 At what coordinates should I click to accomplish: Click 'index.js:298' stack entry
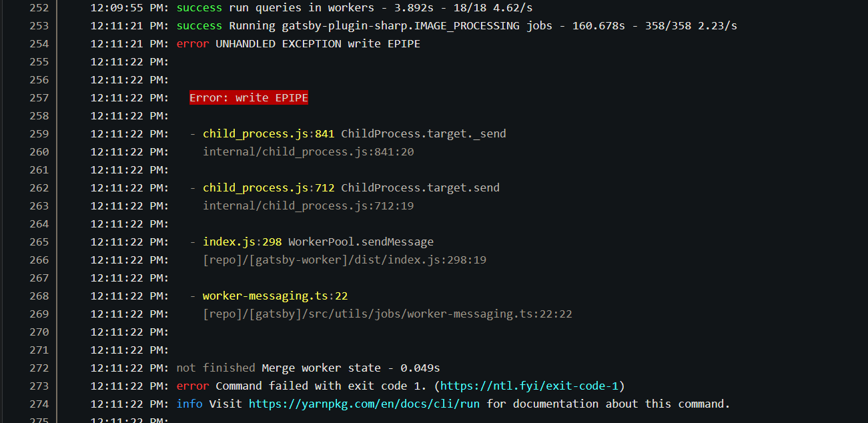[x=242, y=242]
